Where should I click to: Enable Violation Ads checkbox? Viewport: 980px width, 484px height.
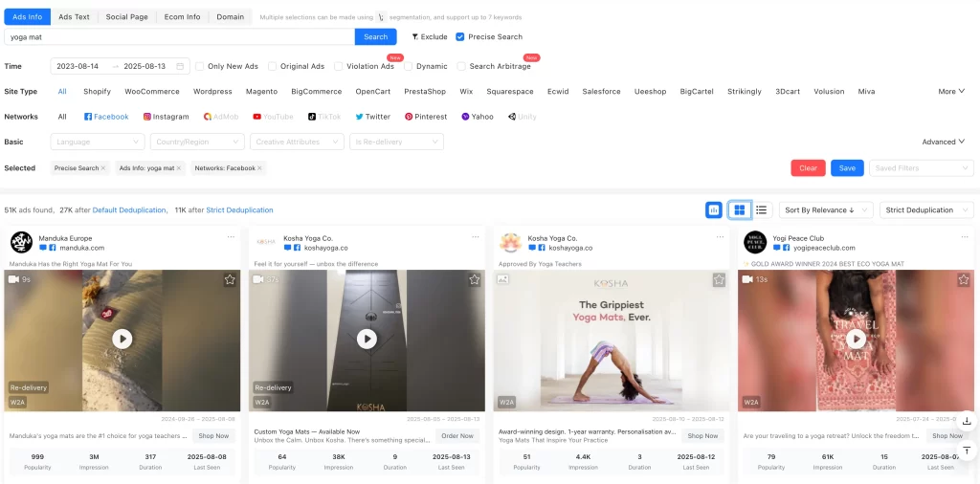[x=338, y=66]
